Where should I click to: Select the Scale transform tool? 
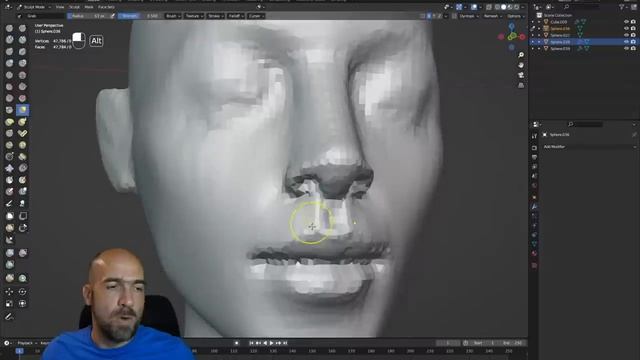click(x=9, y=304)
